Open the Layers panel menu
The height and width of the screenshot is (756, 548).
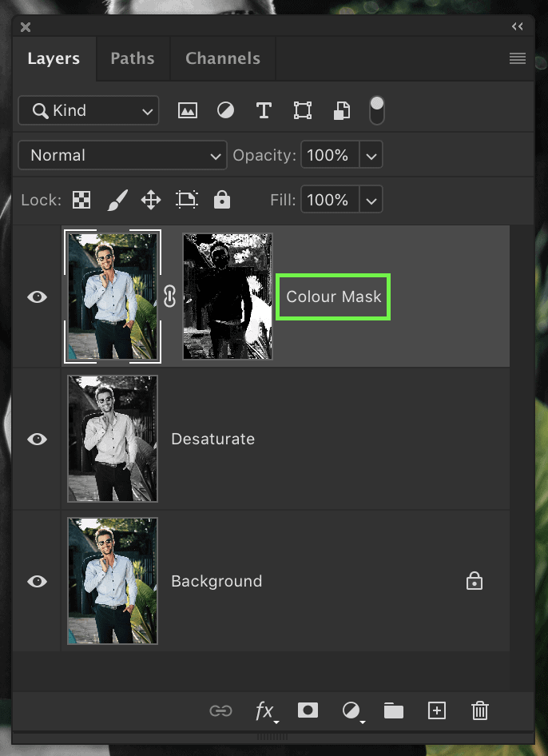click(x=517, y=59)
